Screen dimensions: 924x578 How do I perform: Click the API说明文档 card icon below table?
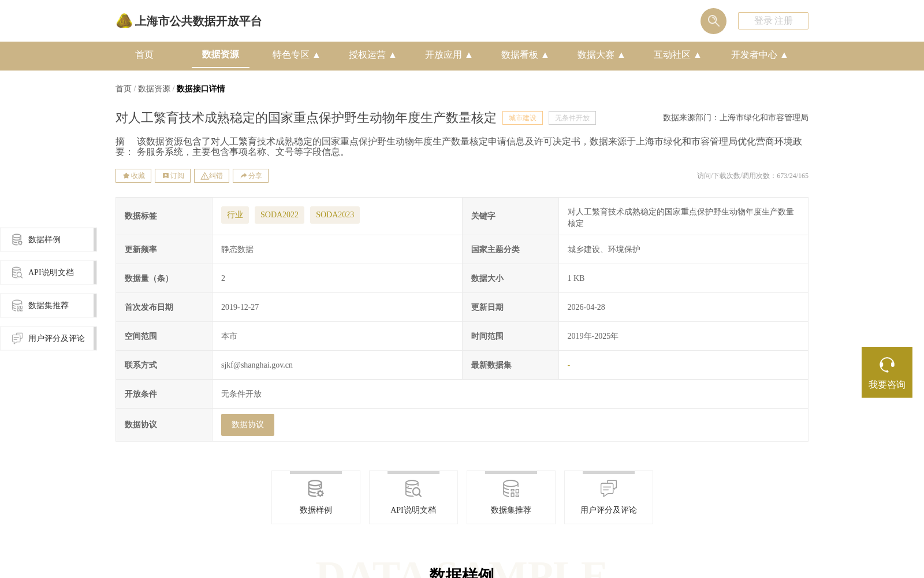(x=413, y=489)
